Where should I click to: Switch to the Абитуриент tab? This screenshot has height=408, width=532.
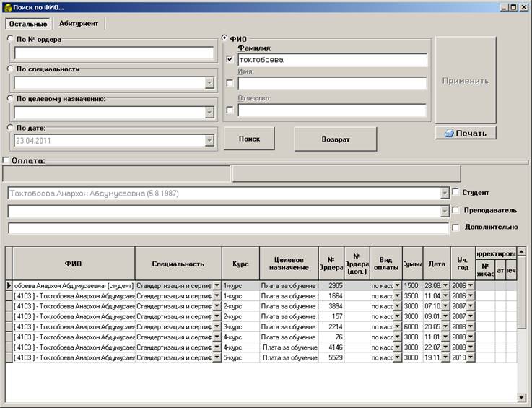pos(79,23)
